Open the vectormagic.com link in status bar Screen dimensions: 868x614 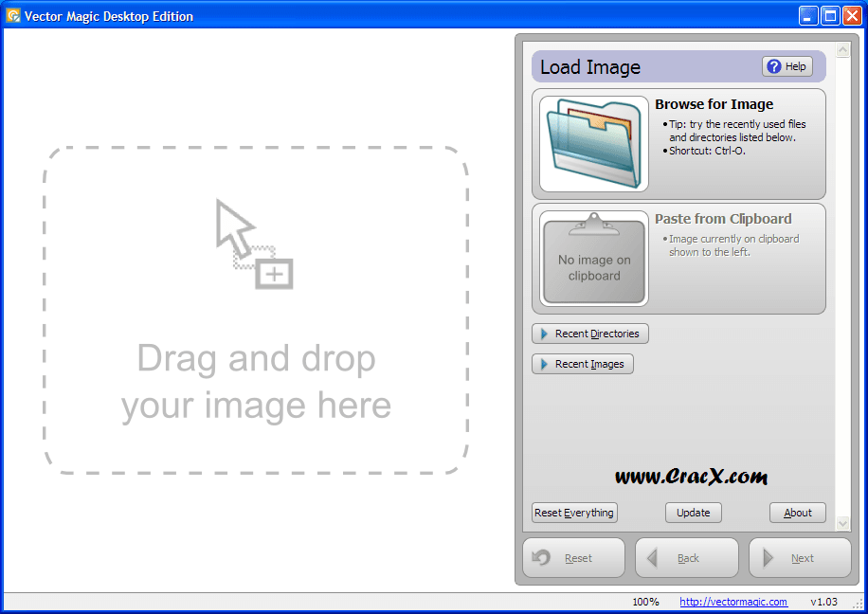732,602
